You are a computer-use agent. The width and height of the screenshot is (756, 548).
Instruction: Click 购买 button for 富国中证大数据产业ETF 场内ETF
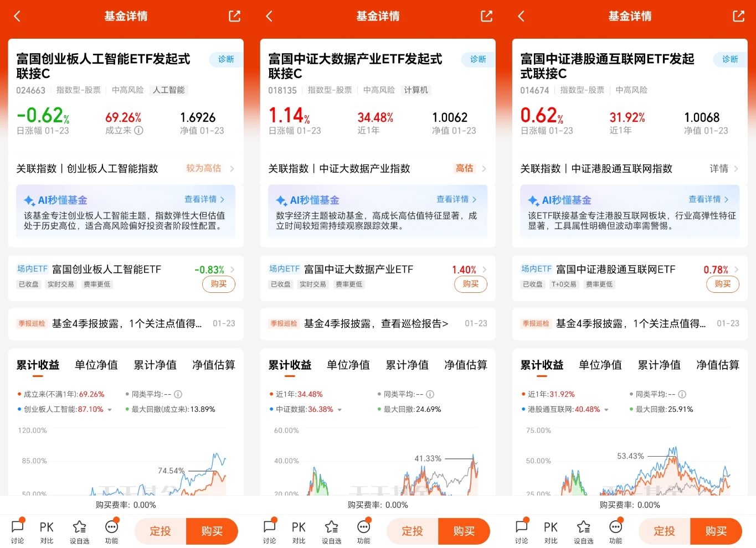[471, 284]
